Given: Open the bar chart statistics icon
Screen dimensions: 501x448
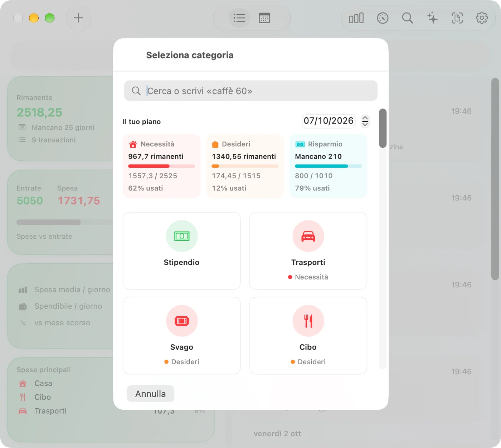Looking at the screenshot, I should (x=356, y=18).
